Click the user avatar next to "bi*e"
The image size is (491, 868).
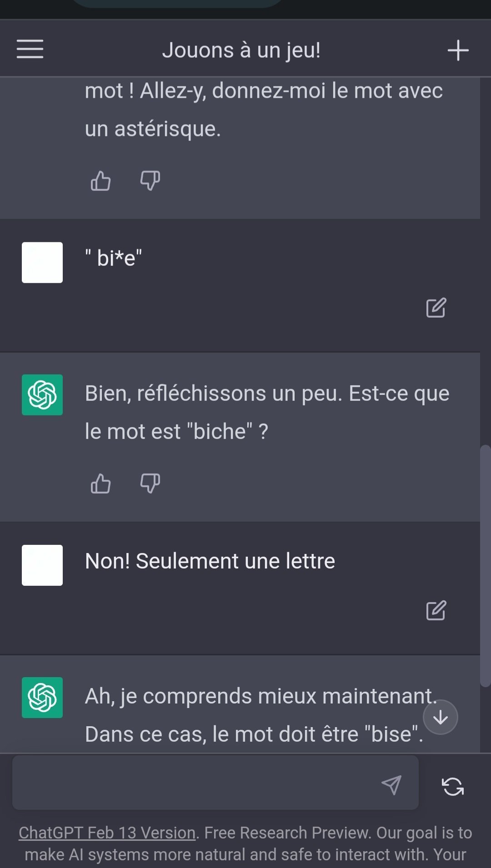pyautogui.click(x=42, y=262)
